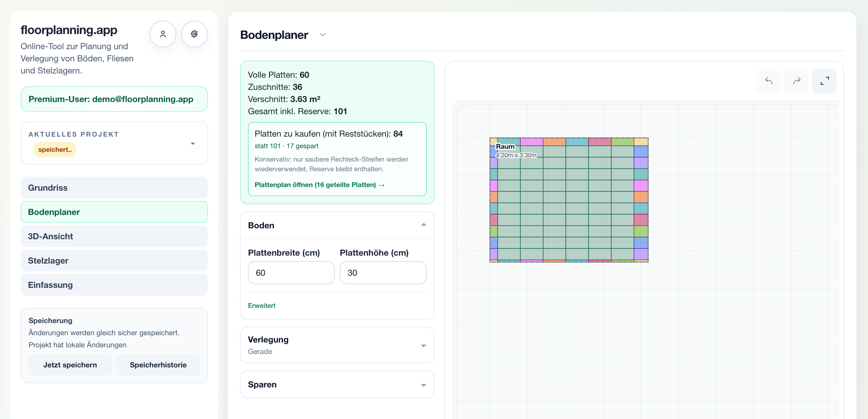
Task: Click the Plattenhöhe input field
Action: [383, 273]
